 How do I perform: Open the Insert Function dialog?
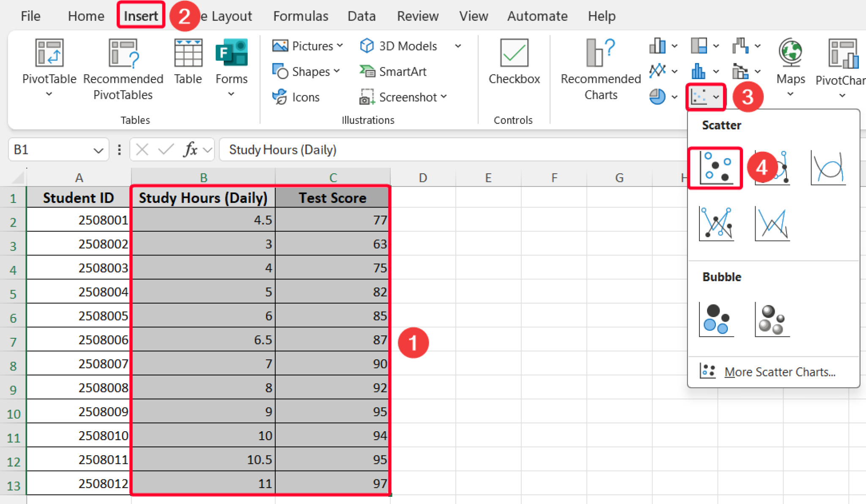pyautogui.click(x=191, y=149)
